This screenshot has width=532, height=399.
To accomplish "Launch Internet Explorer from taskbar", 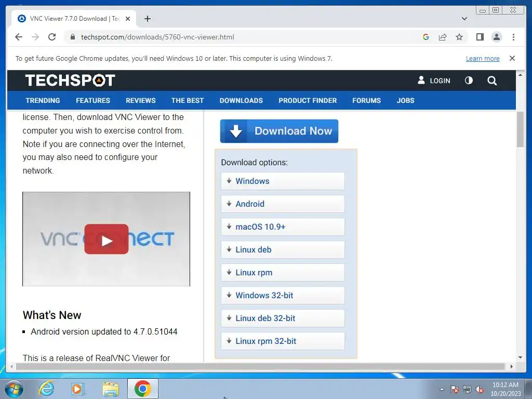I will point(46,389).
